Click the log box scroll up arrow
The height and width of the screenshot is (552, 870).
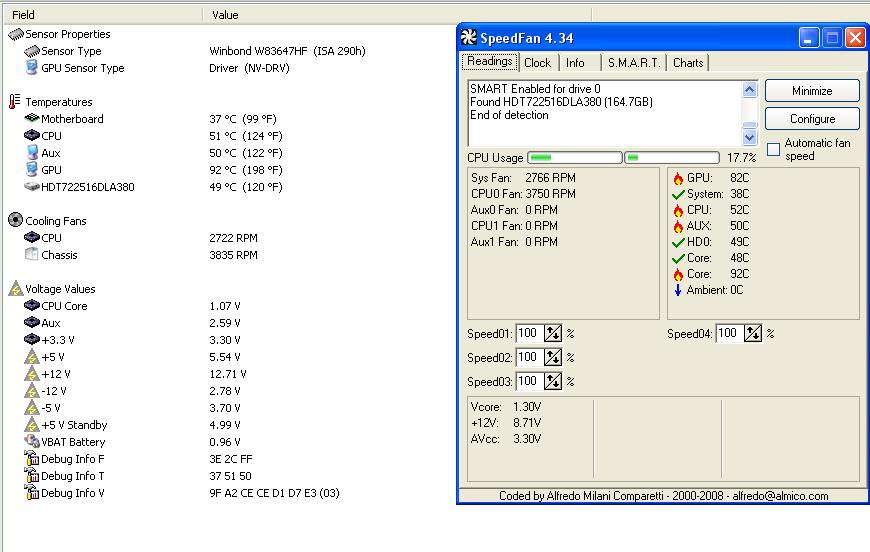[x=750, y=89]
